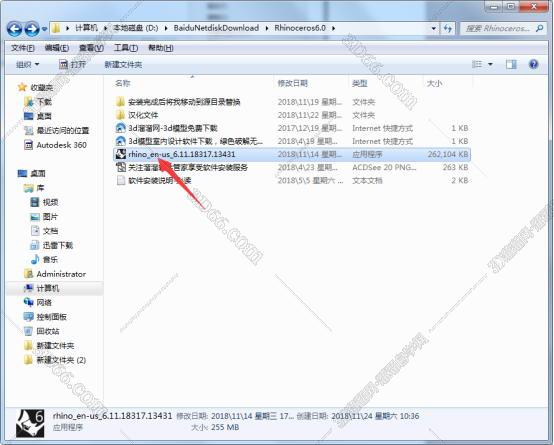Select folder 安装完成后将我移动到源目录替换
Screen dimensions: 554x445
(184, 102)
